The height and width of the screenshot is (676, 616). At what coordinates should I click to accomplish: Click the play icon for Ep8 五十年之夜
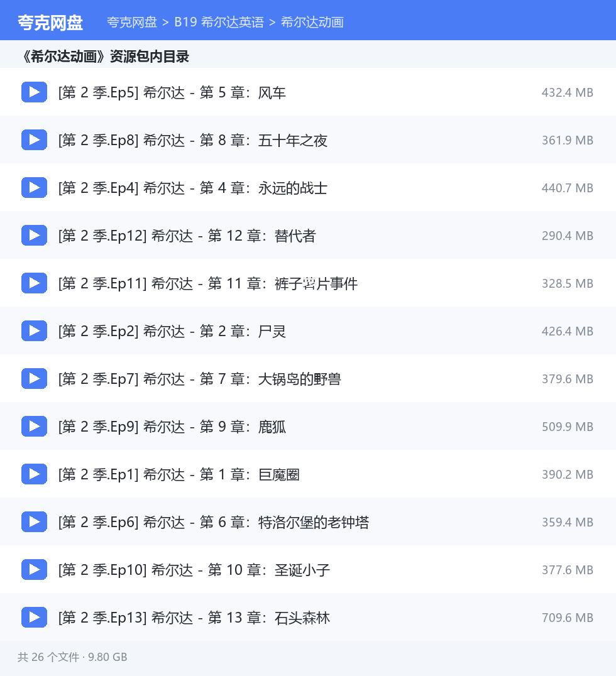pyautogui.click(x=34, y=139)
